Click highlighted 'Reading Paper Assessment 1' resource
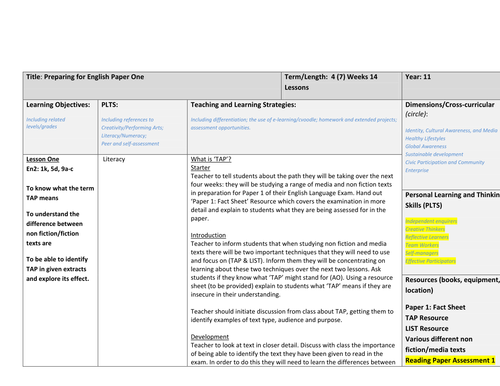This screenshot has height=386, width=500. coord(450,360)
